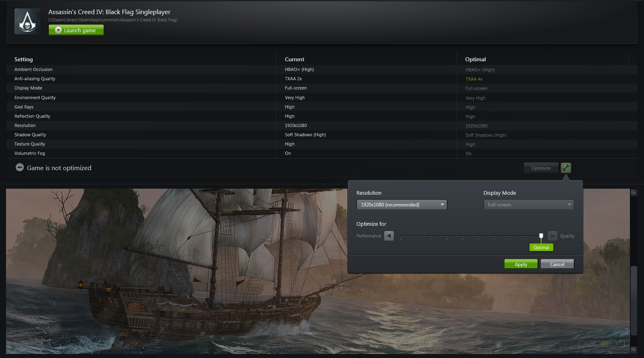Select the last screenshot indicator square

(621, 343)
